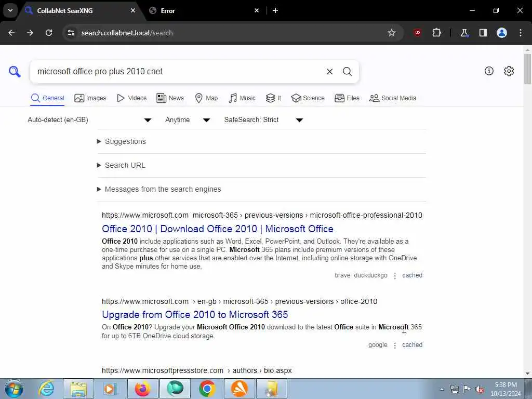The width and height of the screenshot is (532, 399).
Task: Open File Explorer from taskbar
Action: (78, 389)
